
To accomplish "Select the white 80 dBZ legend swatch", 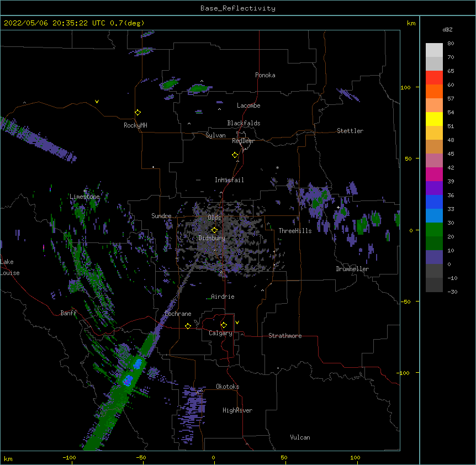I will 434,50.
